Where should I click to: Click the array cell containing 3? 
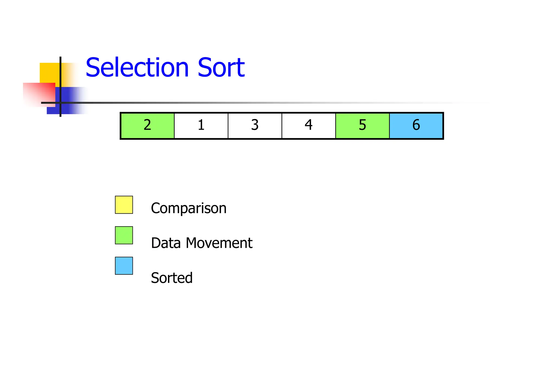point(255,126)
